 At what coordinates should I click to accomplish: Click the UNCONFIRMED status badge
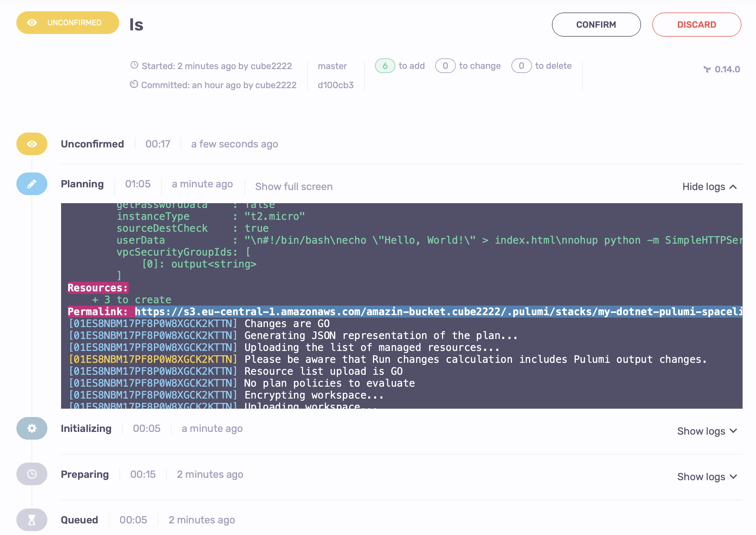coord(68,23)
